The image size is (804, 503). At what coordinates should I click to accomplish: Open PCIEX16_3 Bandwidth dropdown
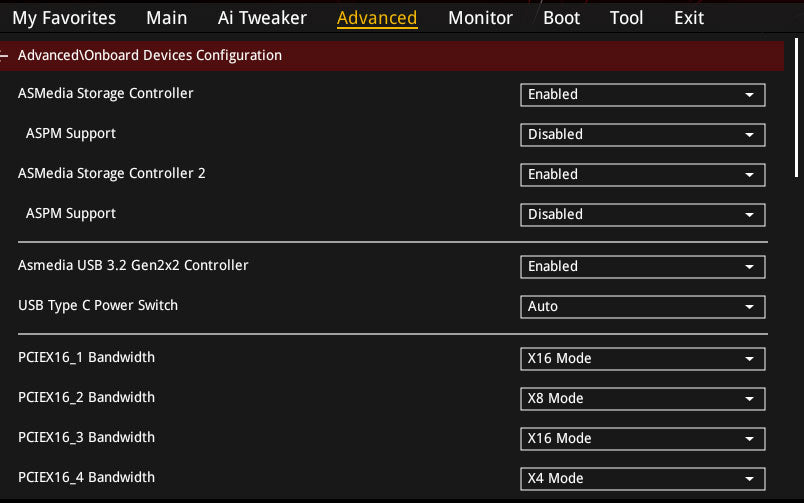point(642,439)
